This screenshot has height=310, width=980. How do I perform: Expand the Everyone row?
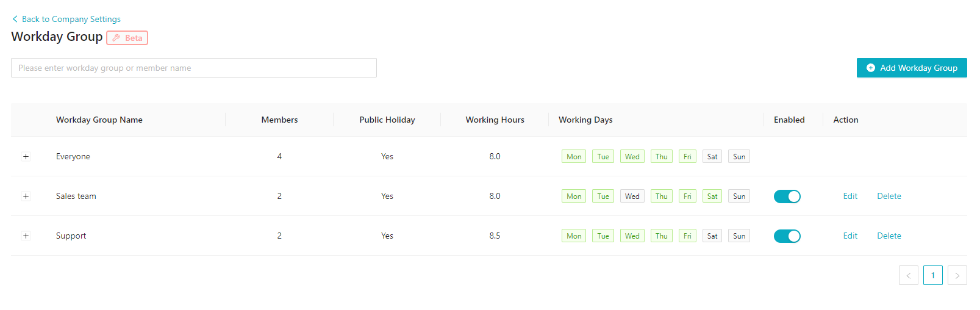pos(26,156)
